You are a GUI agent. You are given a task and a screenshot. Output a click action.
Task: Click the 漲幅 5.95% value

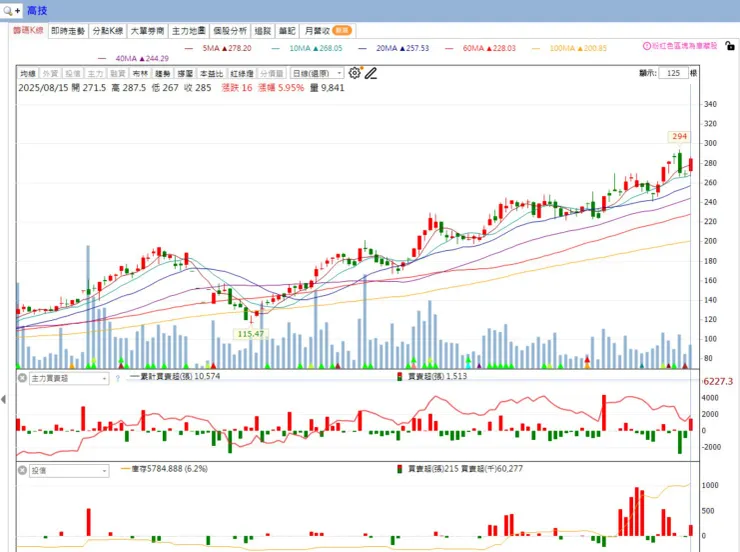pos(281,88)
